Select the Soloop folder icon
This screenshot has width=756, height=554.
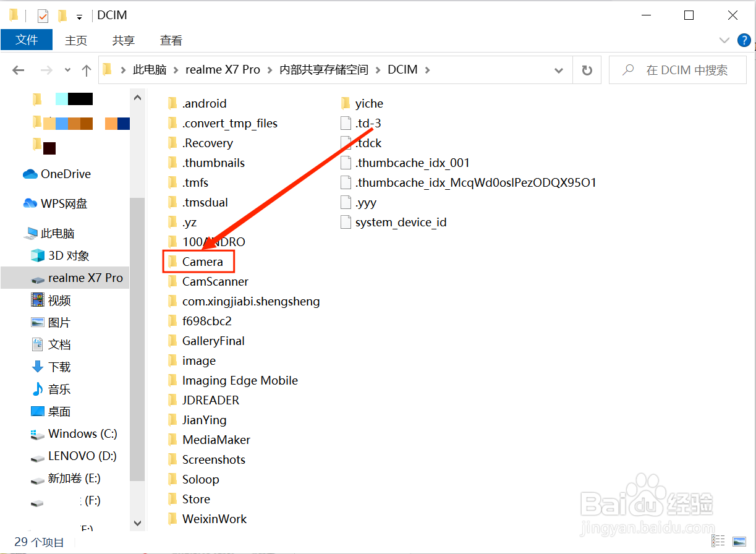click(172, 479)
